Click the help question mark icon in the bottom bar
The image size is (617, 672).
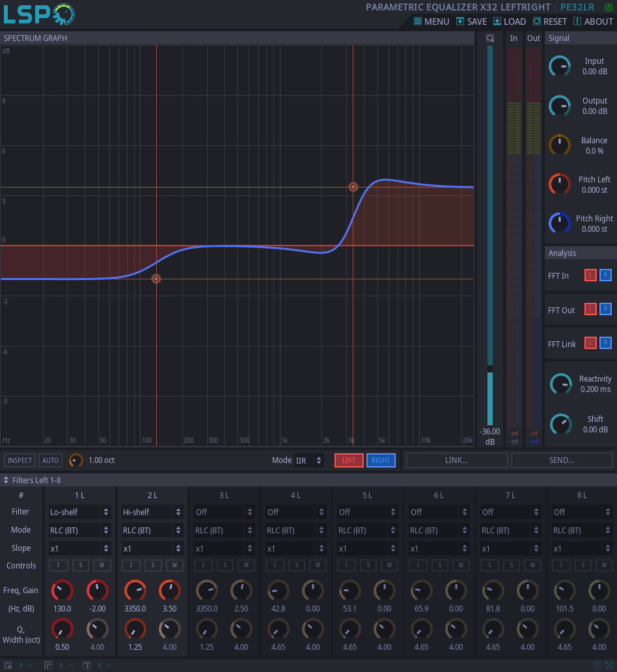[x=597, y=665]
